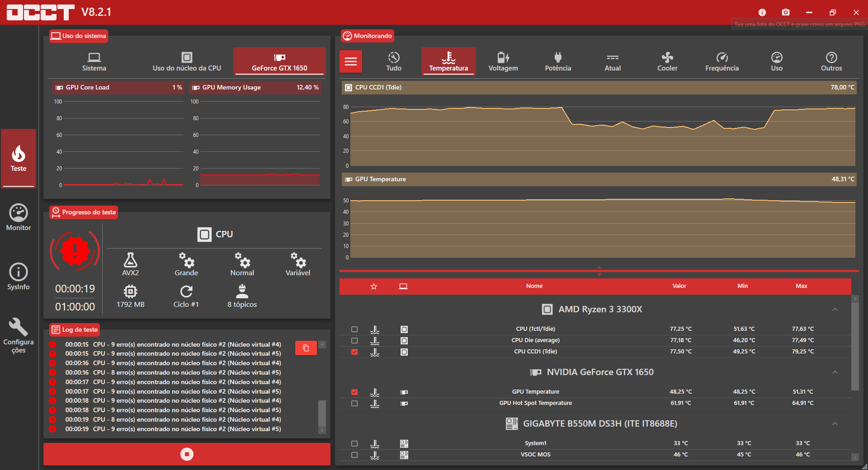Open the Voltagem monitoring tab
Screen dimensions: 868x470
coord(503,61)
